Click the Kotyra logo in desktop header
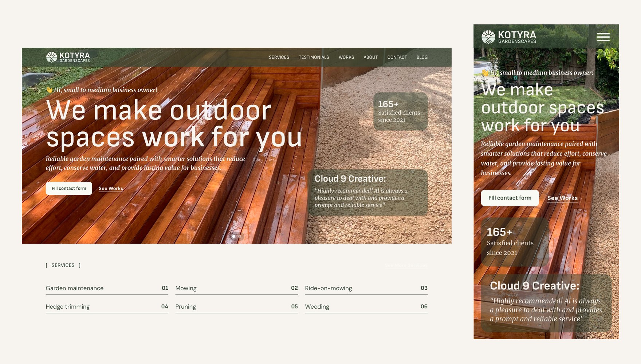The image size is (641, 364). pos(68,57)
